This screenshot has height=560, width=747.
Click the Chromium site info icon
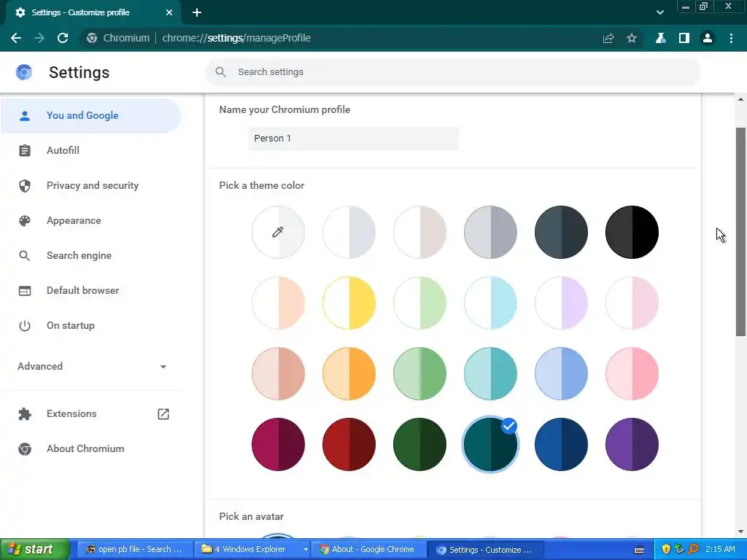point(92,38)
